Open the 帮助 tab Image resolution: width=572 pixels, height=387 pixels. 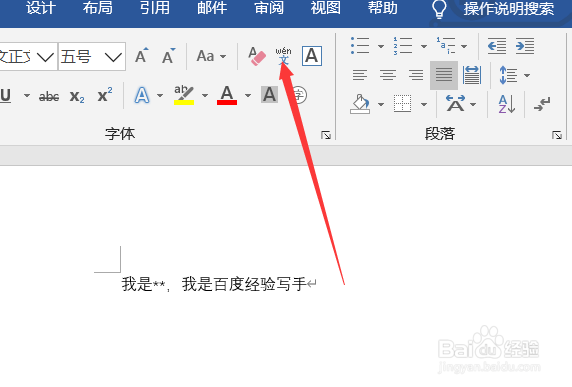coord(383,8)
